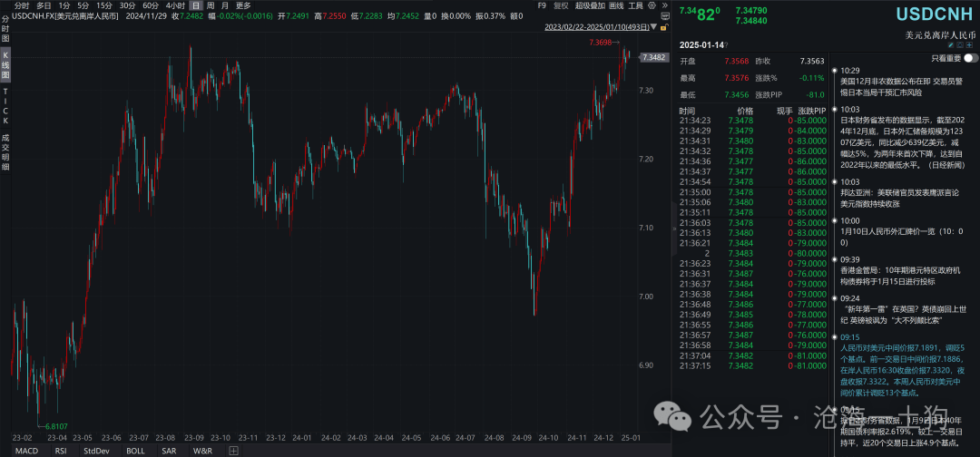Select the 日 daily period option
The width and height of the screenshot is (980, 457).
pyautogui.click(x=195, y=5)
